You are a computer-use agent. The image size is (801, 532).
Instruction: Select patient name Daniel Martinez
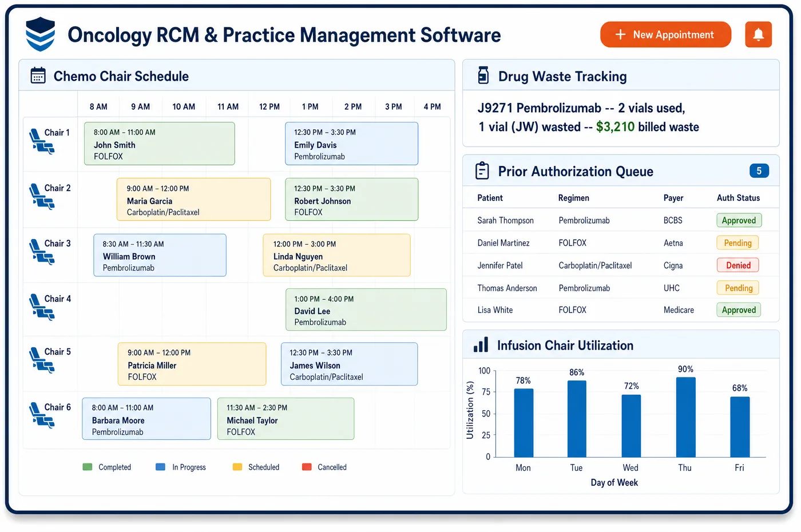pos(503,243)
